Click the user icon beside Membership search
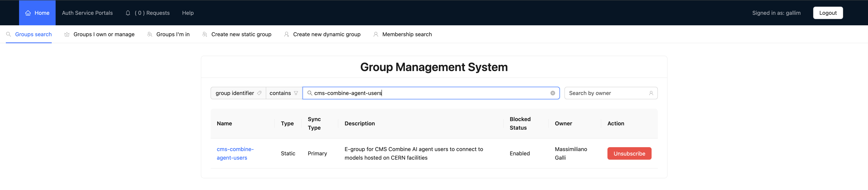Viewport: 868px width, 190px height. point(376,34)
